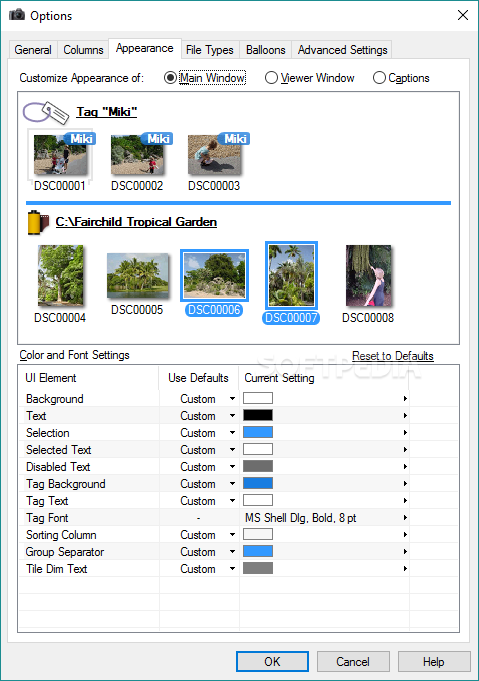This screenshot has width=479, height=681.
Task: Select the DSC00005 palm lake thumbnail
Action: pyautogui.click(x=137, y=276)
